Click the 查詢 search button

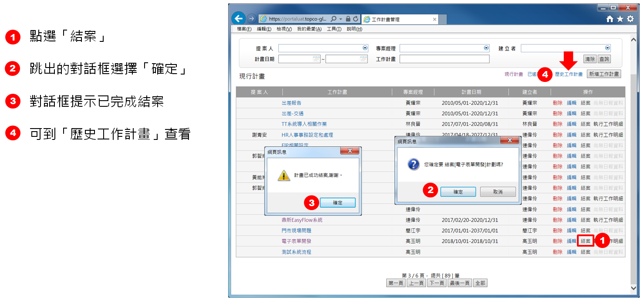pos(604,59)
